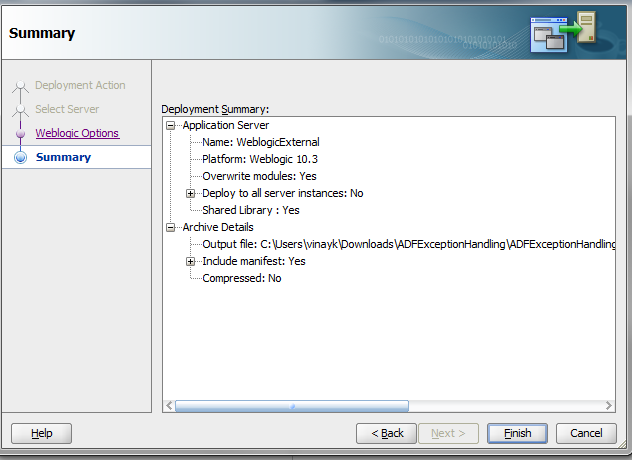
Task: Select the Archive Details tree label
Action: 218,227
